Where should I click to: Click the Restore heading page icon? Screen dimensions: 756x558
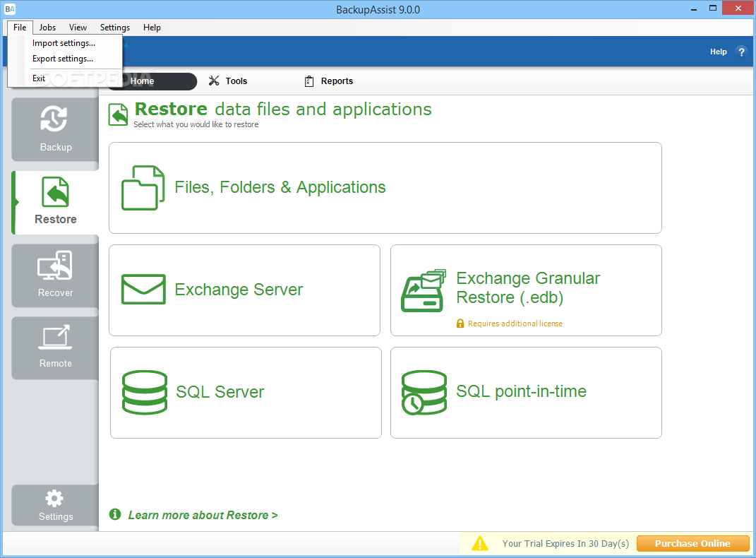118,115
